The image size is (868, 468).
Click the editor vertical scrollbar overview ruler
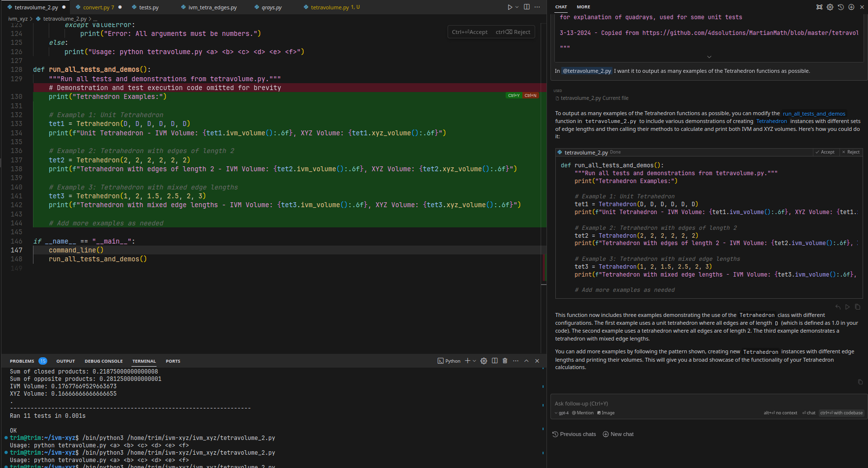pyautogui.click(x=544, y=187)
